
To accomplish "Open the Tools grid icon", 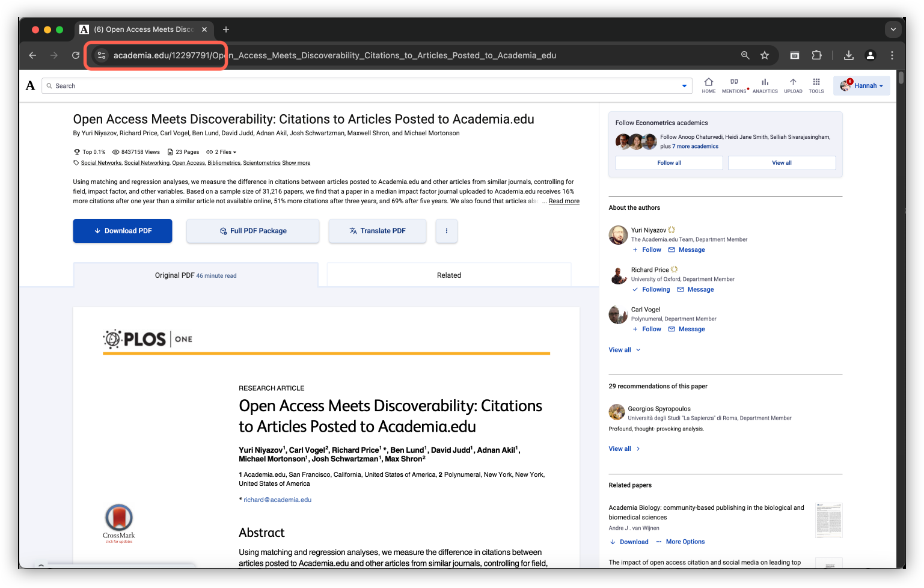I will [816, 85].
